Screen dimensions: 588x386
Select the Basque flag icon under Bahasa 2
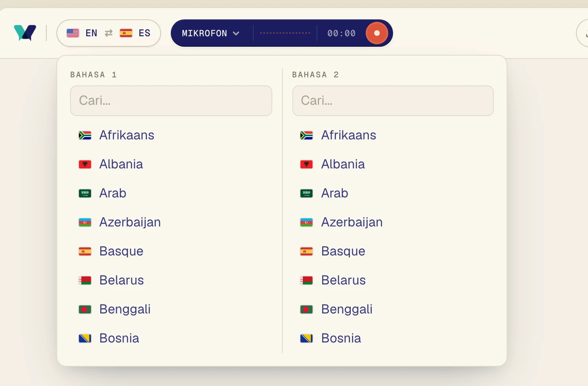(x=306, y=251)
